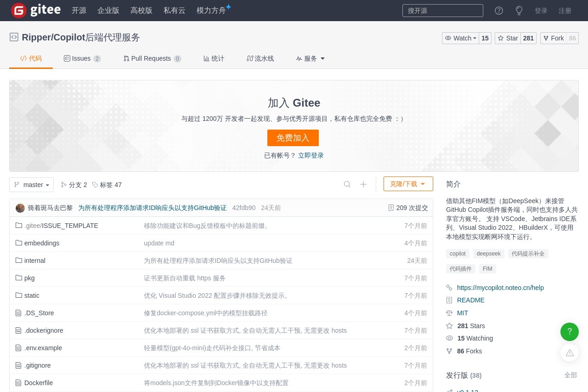Star the repository

(x=508, y=38)
